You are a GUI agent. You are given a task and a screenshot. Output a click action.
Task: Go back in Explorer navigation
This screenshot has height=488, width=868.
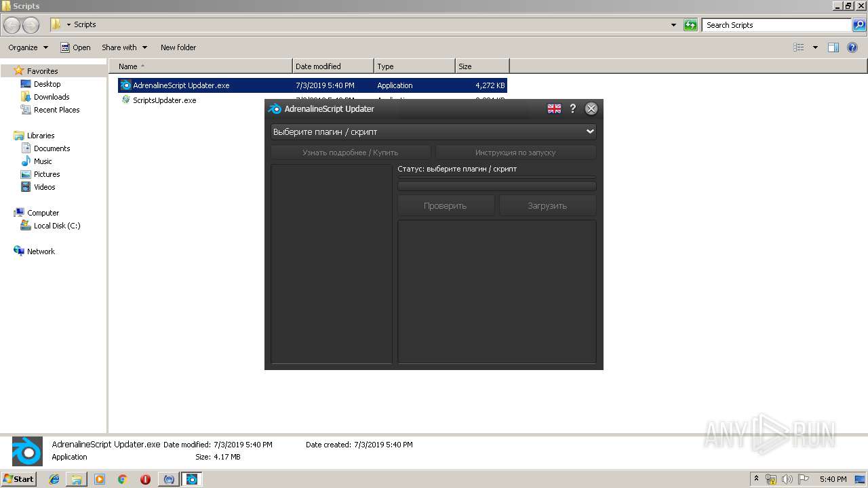coord(12,25)
